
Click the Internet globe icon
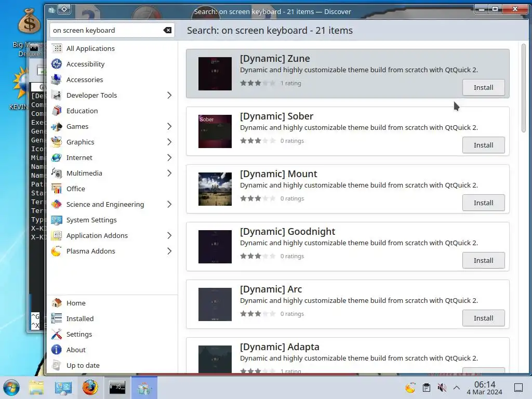(57, 158)
